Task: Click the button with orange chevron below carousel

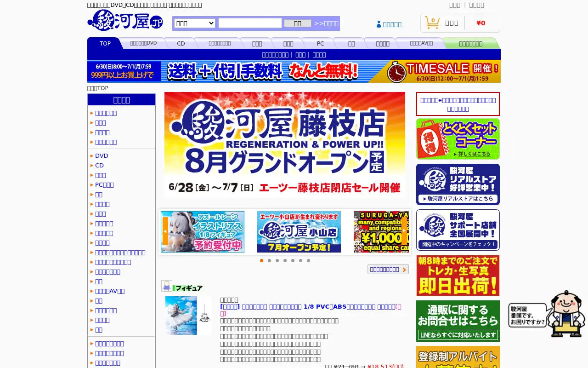Action: point(388,269)
